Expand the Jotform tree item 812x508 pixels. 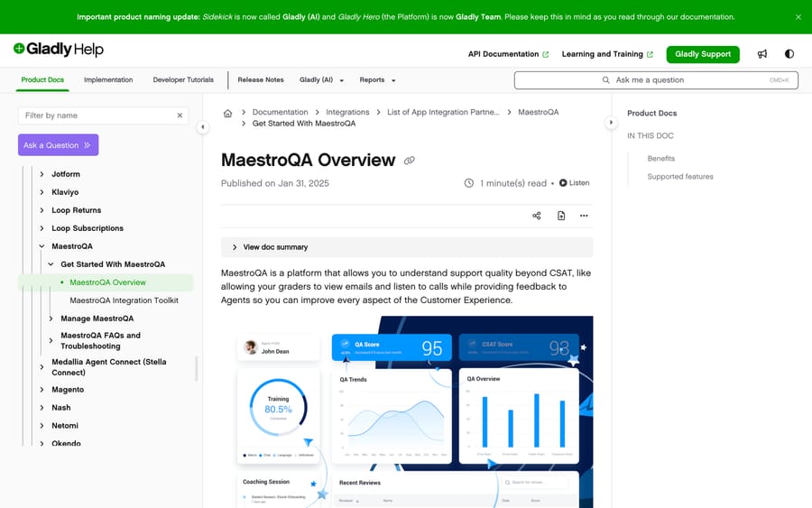[x=42, y=174]
